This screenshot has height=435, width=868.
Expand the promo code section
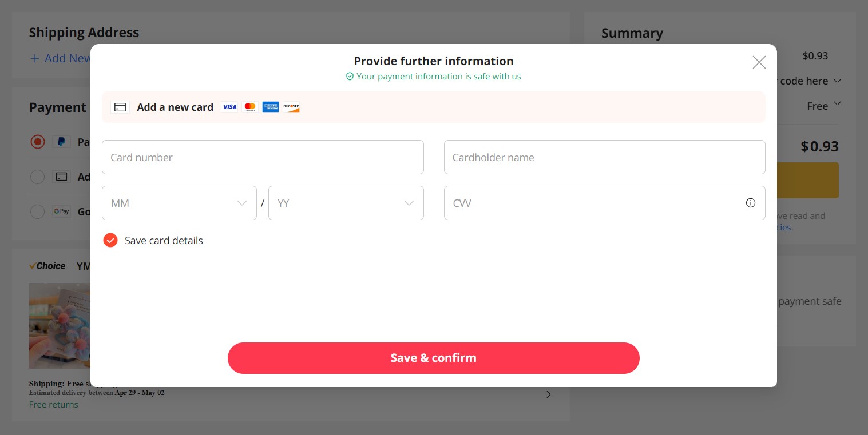point(838,81)
